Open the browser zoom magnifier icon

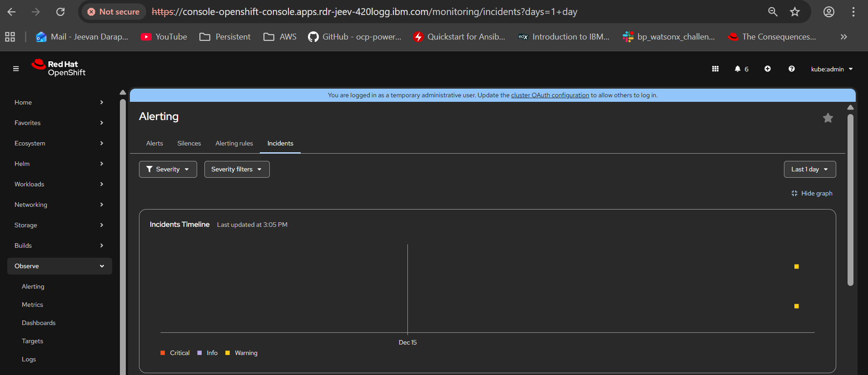click(773, 12)
